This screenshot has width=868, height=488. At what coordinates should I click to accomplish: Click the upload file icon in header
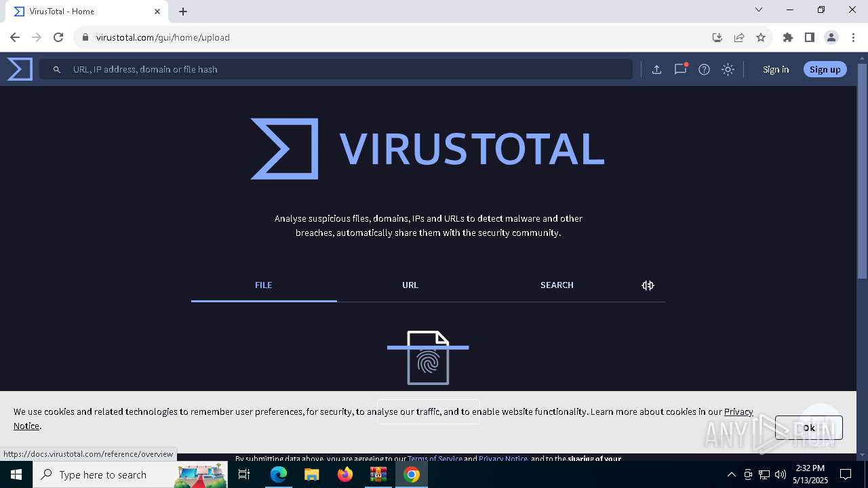[x=656, y=69]
